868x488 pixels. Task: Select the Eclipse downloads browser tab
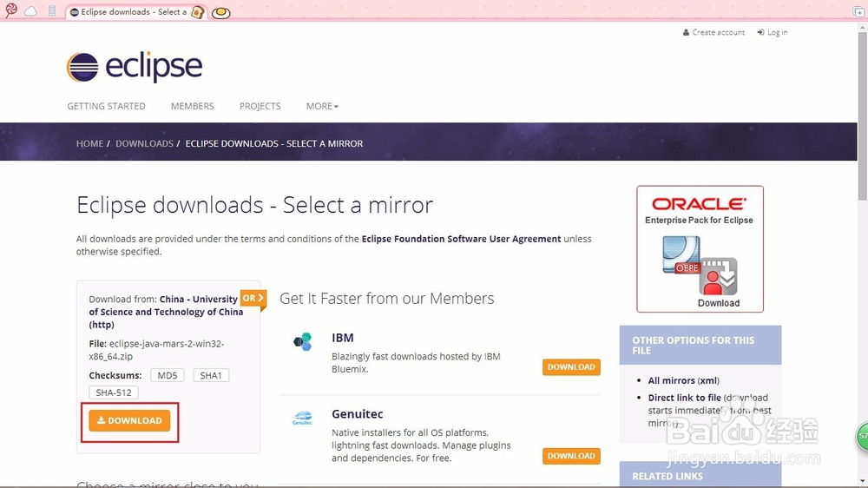click(x=135, y=11)
